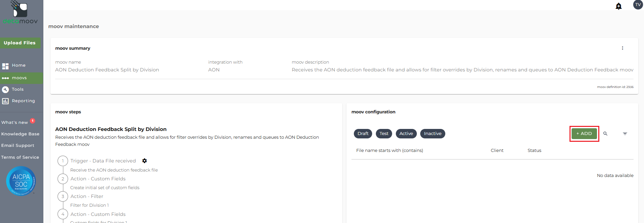
Task: Click the Reporting chart icon
Action: pyautogui.click(x=5, y=101)
